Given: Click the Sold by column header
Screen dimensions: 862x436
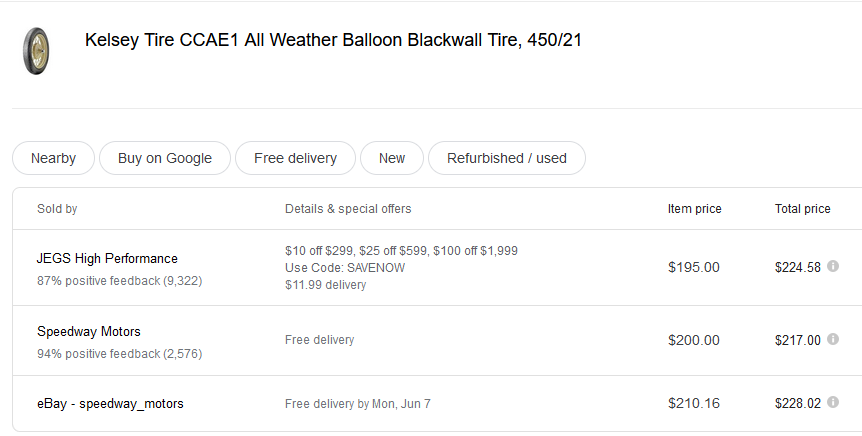Looking at the screenshot, I should [57, 209].
